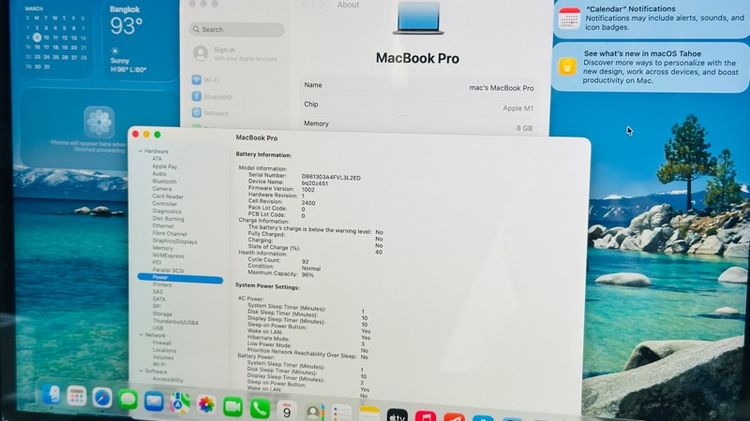This screenshot has width=750, height=421.
Task: Select Accessibility under Software section
Action: pyautogui.click(x=168, y=379)
